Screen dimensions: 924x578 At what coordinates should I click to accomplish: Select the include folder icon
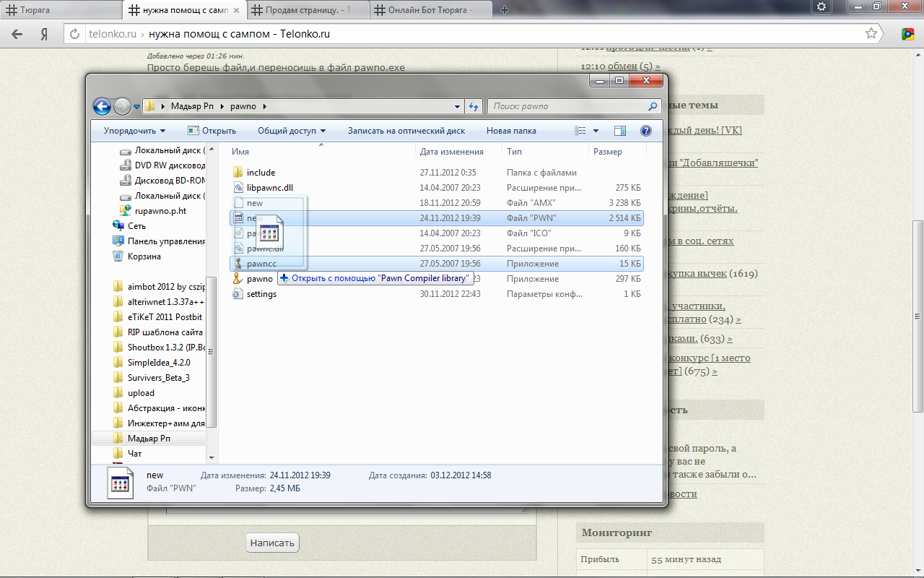pyautogui.click(x=237, y=173)
